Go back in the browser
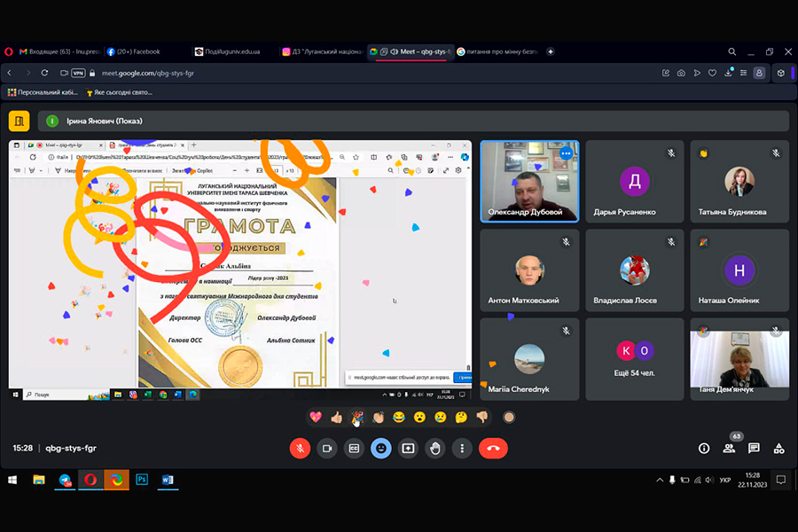 [x=10, y=73]
